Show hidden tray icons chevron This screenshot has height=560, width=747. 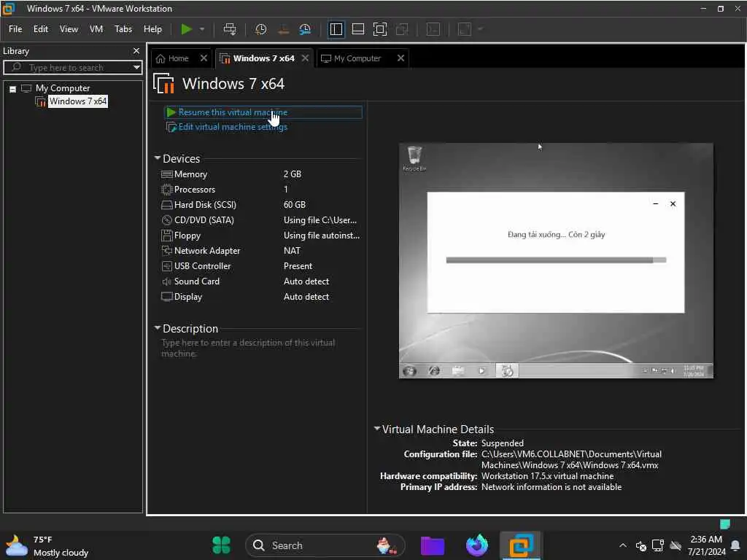tap(623, 545)
